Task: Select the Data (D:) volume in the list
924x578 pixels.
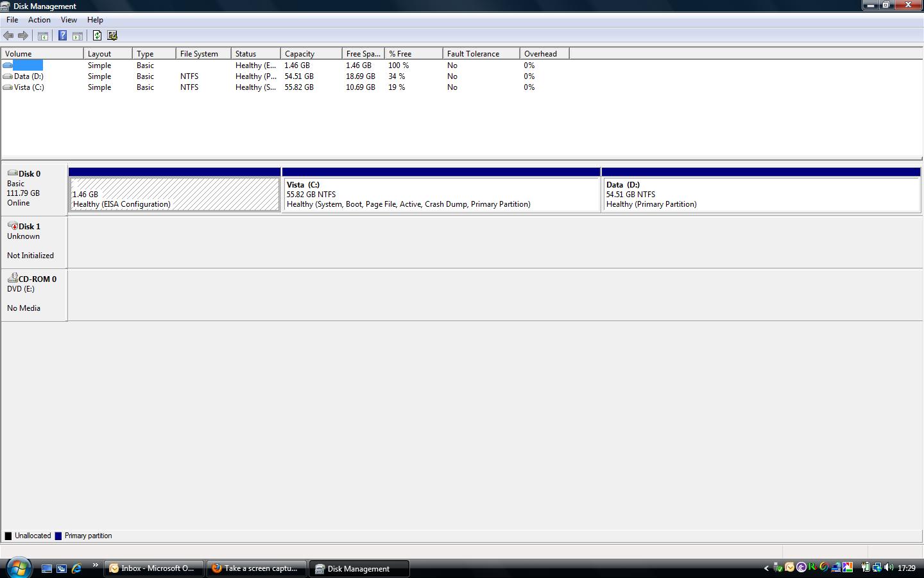Action: point(29,76)
